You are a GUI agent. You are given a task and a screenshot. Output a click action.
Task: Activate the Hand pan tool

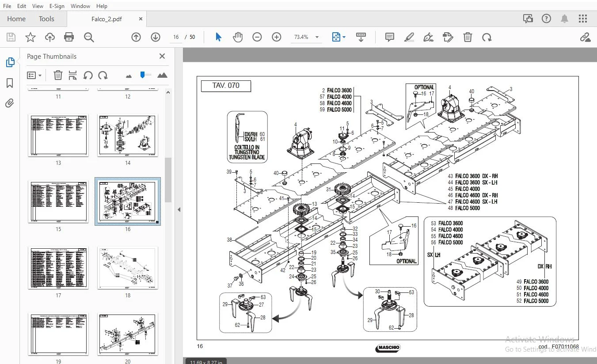(x=238, y=37)
